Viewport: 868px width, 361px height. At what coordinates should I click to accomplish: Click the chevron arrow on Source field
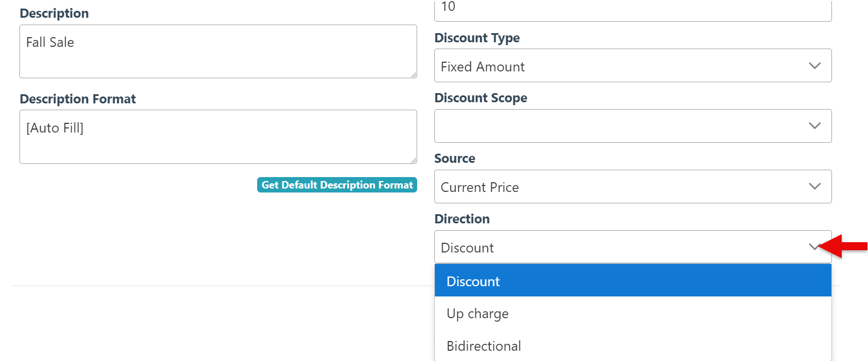815,186
